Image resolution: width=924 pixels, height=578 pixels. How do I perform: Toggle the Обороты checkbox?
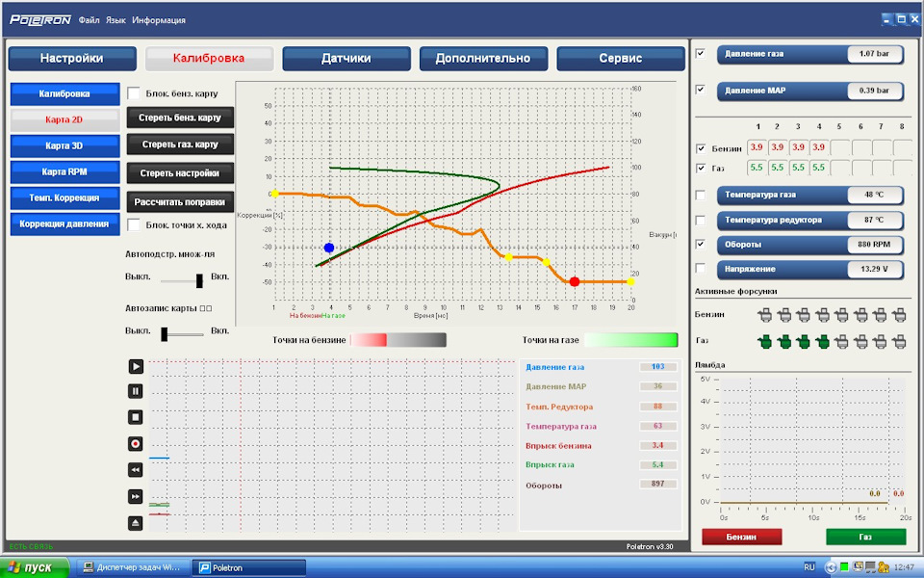pyautogui.click(x=700, y=244)
